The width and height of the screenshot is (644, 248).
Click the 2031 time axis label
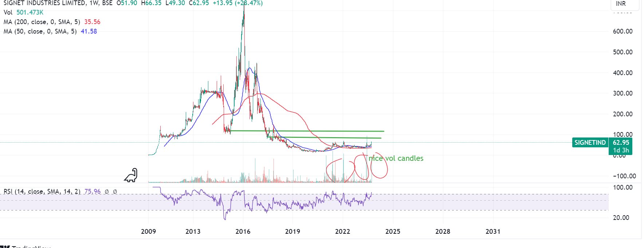click(493, 232)
